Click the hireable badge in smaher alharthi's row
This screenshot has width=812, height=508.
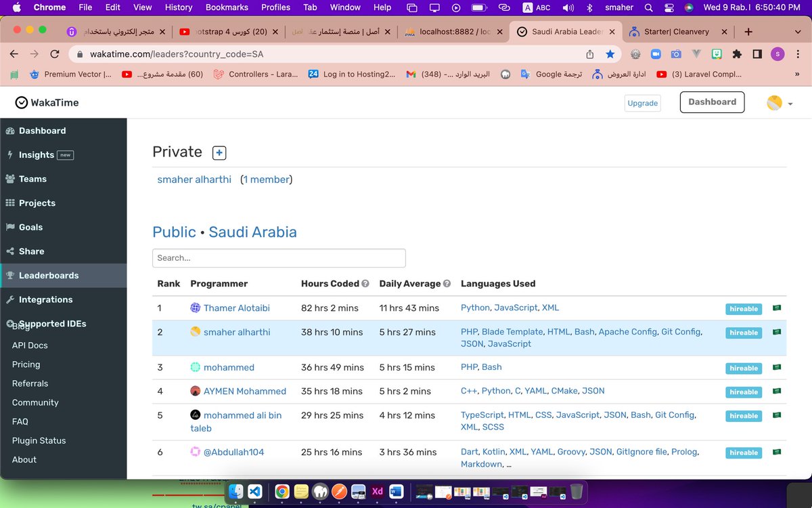pyautogui.click(x=744, y=333)
